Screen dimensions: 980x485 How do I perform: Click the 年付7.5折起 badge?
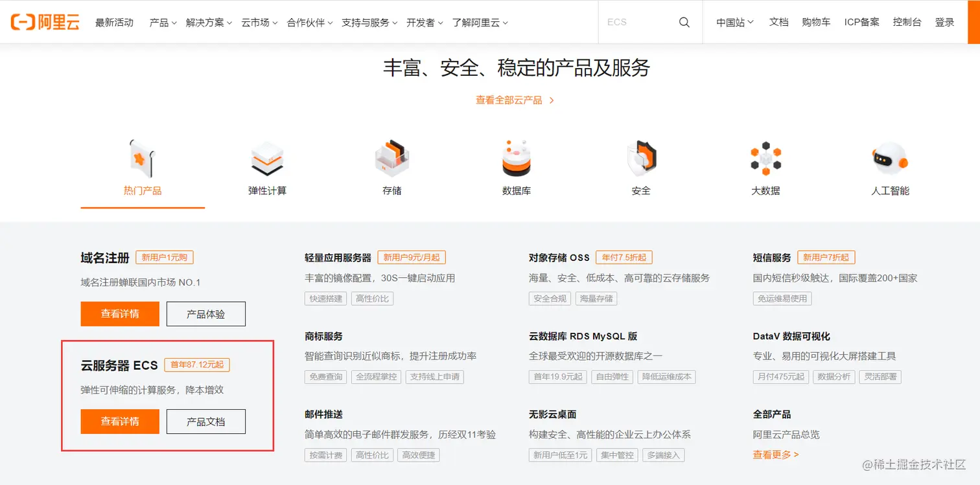624,258
